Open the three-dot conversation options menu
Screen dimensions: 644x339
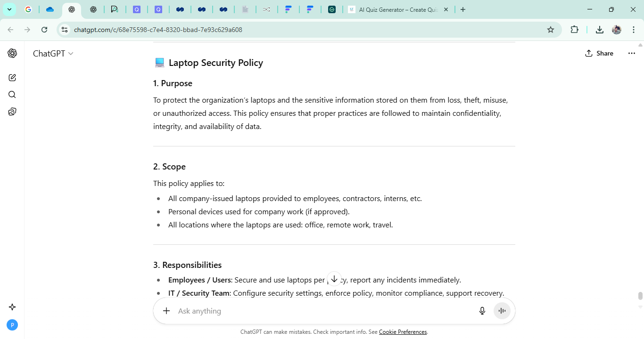click(631, 53)
